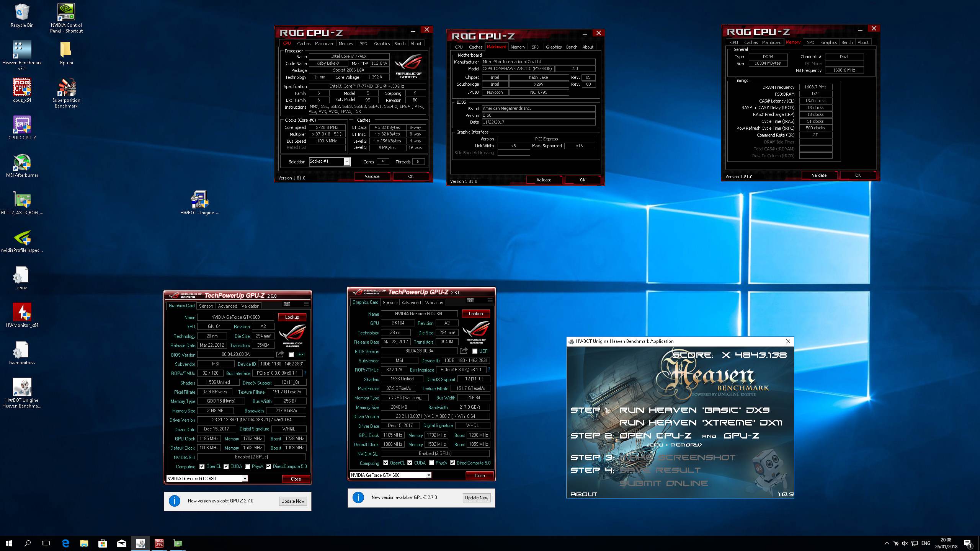Click Update Now in left GPU-Z notification
980x551 pixels.
(x=293, y=501)
